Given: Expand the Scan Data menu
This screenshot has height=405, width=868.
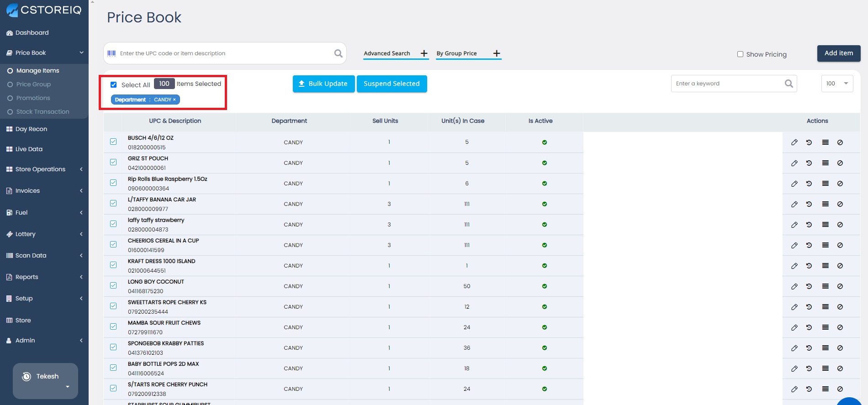Looking at the screenshot, I should coord(44,255).
